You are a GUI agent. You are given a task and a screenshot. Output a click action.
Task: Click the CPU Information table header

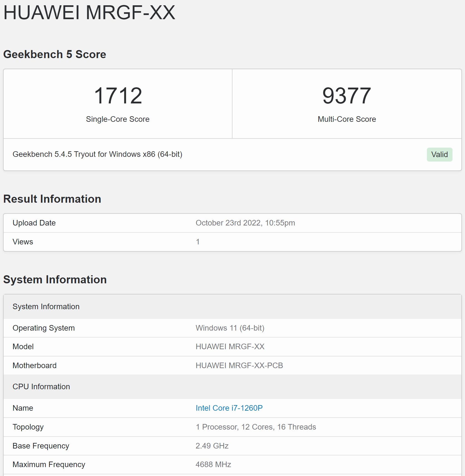point(233,387)
